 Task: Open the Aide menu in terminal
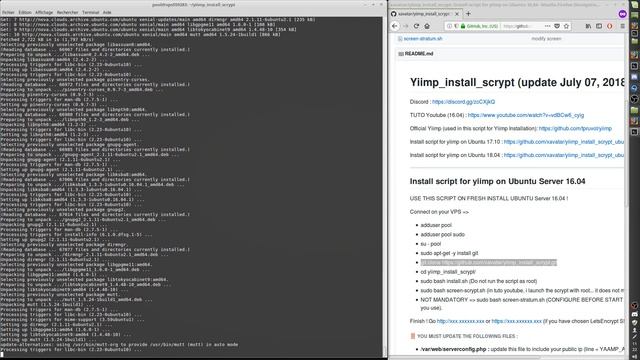tap(107, 12)
